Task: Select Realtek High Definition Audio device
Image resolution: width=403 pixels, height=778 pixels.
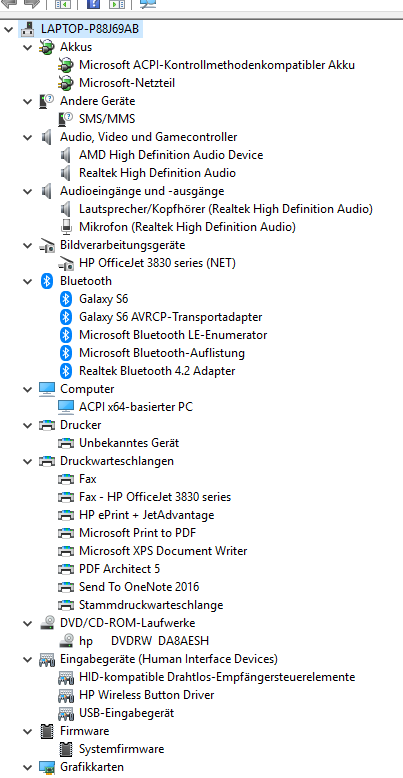Action: click(157, 173)
